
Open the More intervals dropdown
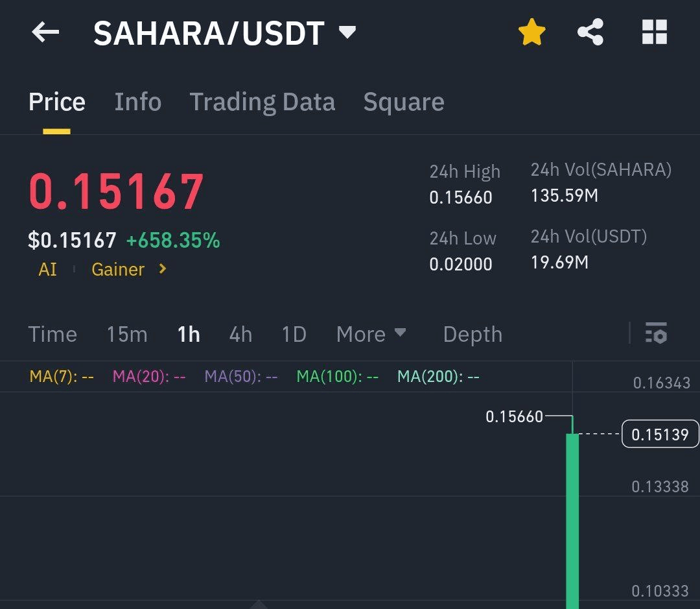pos(371,334)
